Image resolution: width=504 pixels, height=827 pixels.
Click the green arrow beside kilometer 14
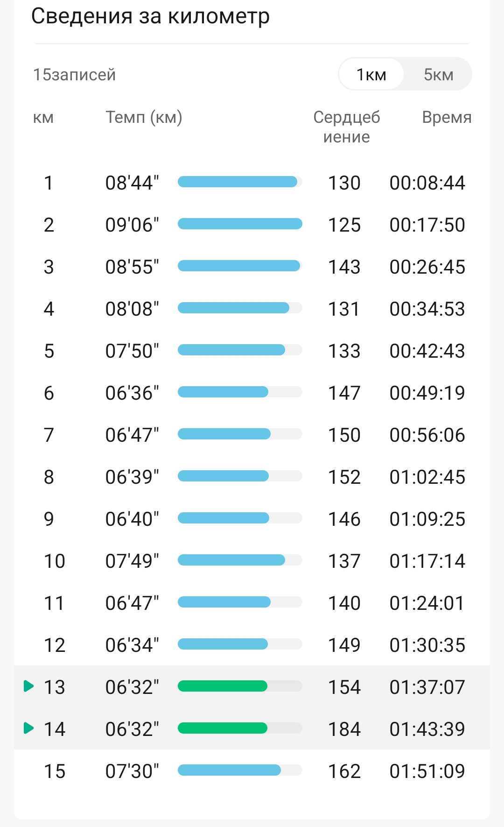tap(29, 728)
